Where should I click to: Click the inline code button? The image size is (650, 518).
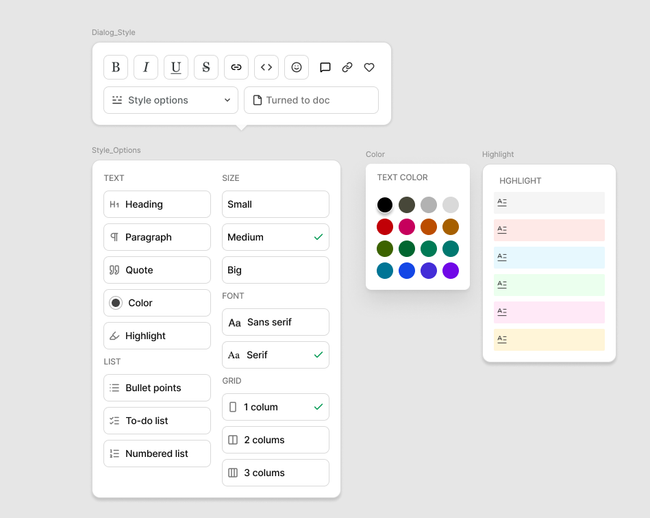tap(266, 67)
